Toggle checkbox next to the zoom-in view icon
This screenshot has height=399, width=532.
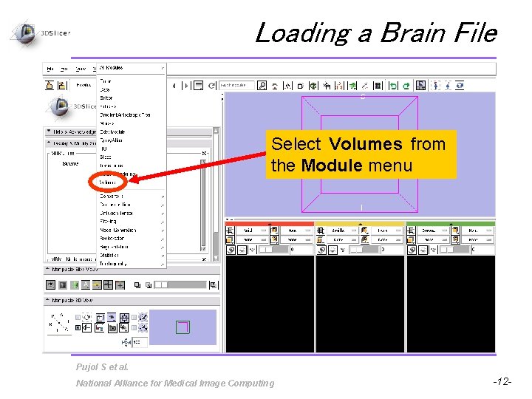(x=134, y=317)
